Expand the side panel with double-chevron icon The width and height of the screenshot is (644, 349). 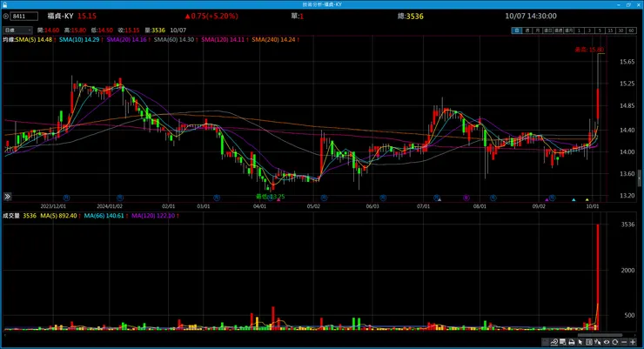[7, 197]
